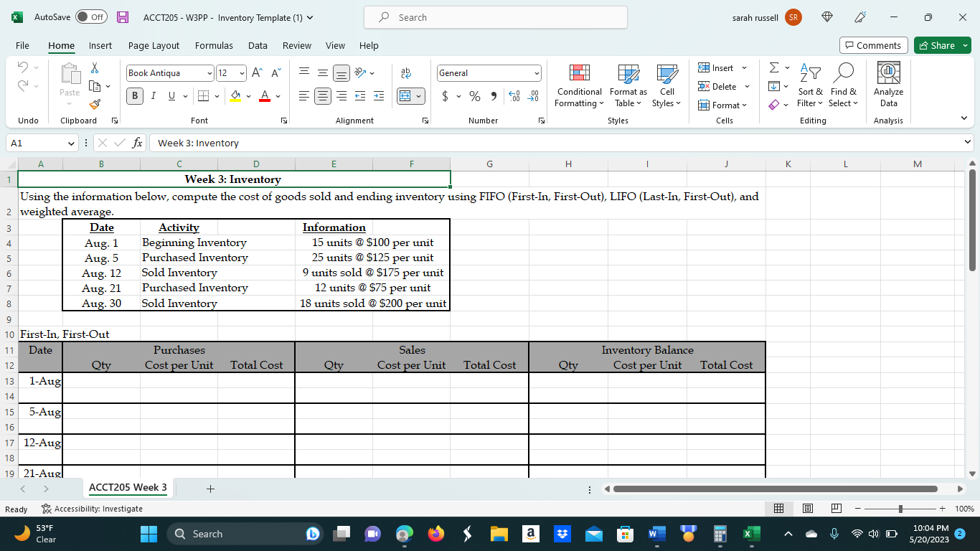This screenshot has width=980, height=551.
Task: Open the Format as Table gallery
Action: 628,86
